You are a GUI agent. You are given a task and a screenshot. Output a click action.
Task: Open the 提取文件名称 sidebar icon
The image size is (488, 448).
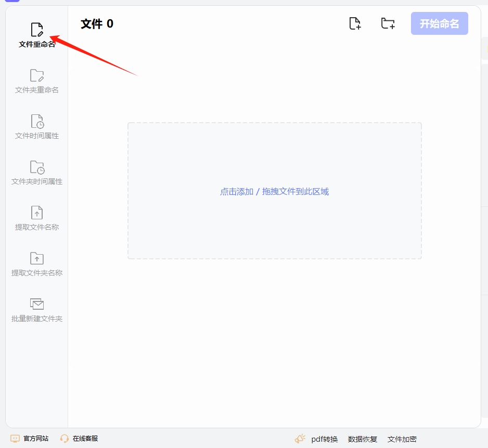click(x=37, y=213)
